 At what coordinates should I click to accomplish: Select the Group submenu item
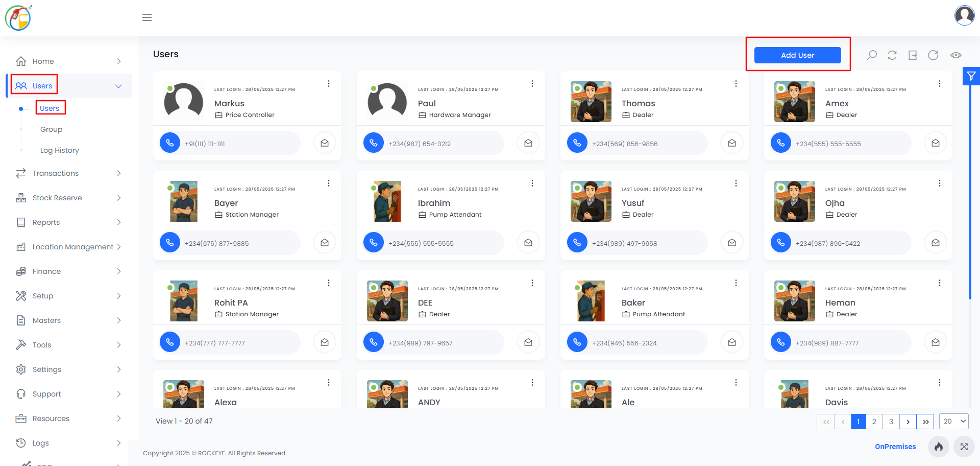[51, 129]
